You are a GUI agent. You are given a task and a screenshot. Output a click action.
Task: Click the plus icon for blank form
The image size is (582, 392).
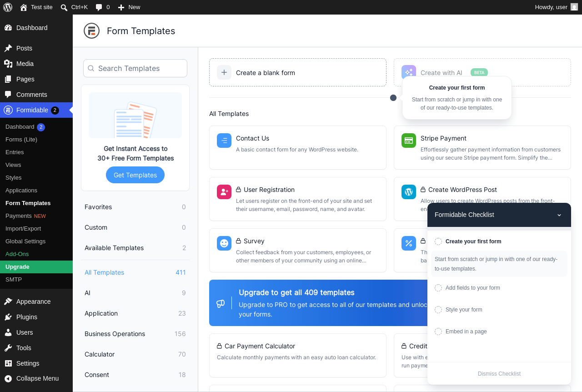pos(224,72)
